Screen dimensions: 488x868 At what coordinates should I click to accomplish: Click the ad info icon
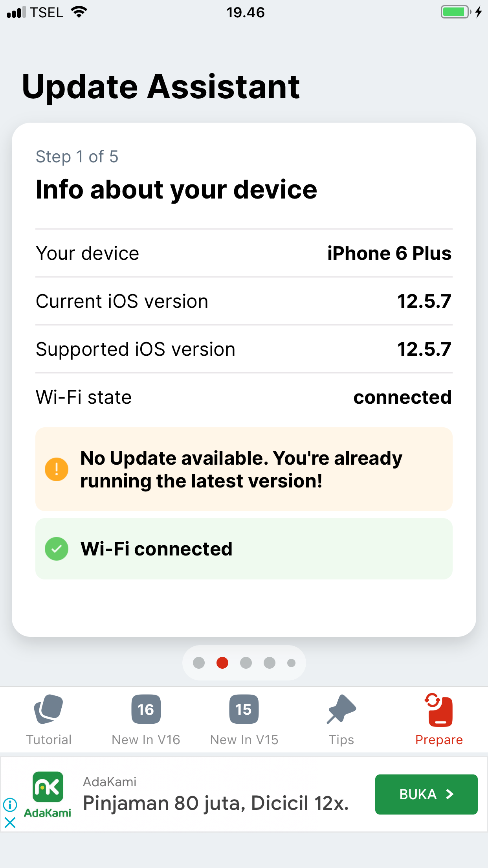(10, 805)
